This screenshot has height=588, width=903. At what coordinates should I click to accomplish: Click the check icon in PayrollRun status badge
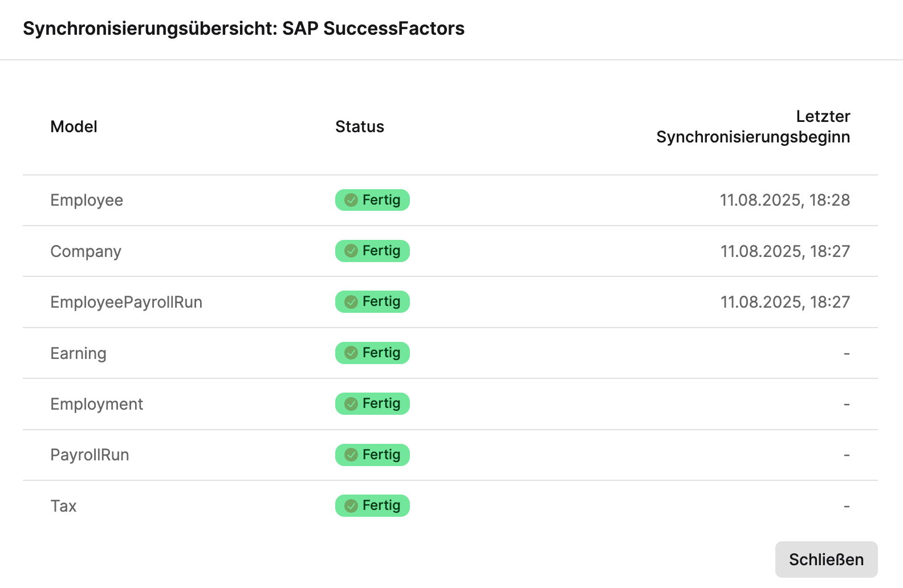[351, 455]
